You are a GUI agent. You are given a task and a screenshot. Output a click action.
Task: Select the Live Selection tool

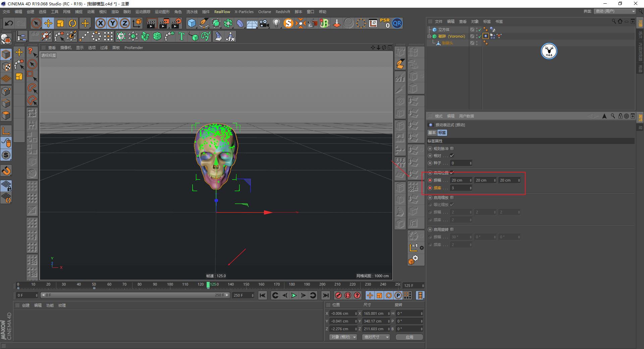[36, 23]
